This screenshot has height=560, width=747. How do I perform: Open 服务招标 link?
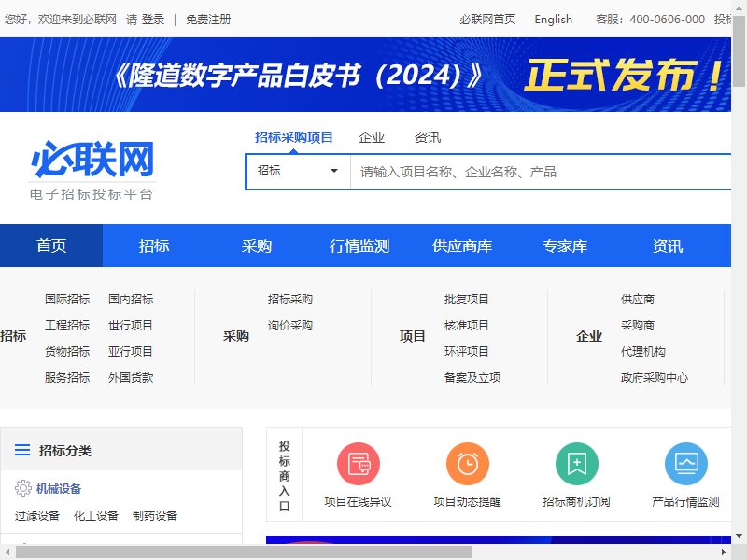(67, 378)
